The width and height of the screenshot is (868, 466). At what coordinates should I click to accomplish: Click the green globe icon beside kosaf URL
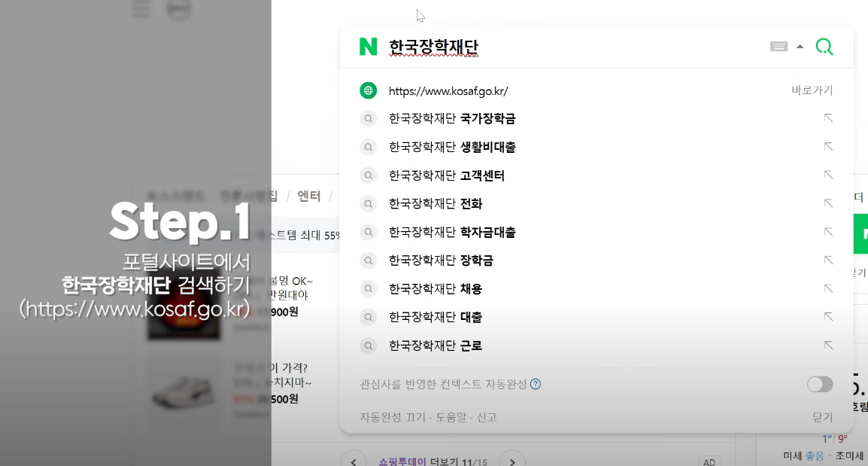[368, 90]
